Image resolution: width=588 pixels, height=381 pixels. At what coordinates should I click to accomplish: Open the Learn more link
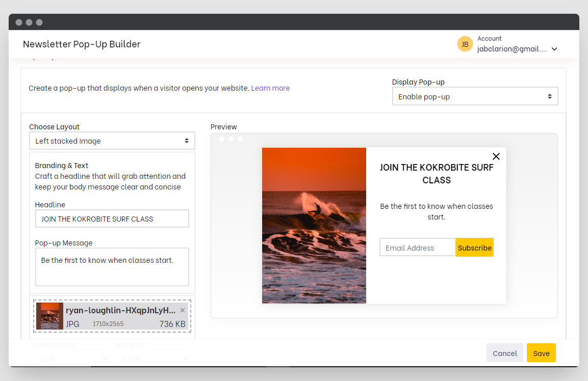coord(270,88)
